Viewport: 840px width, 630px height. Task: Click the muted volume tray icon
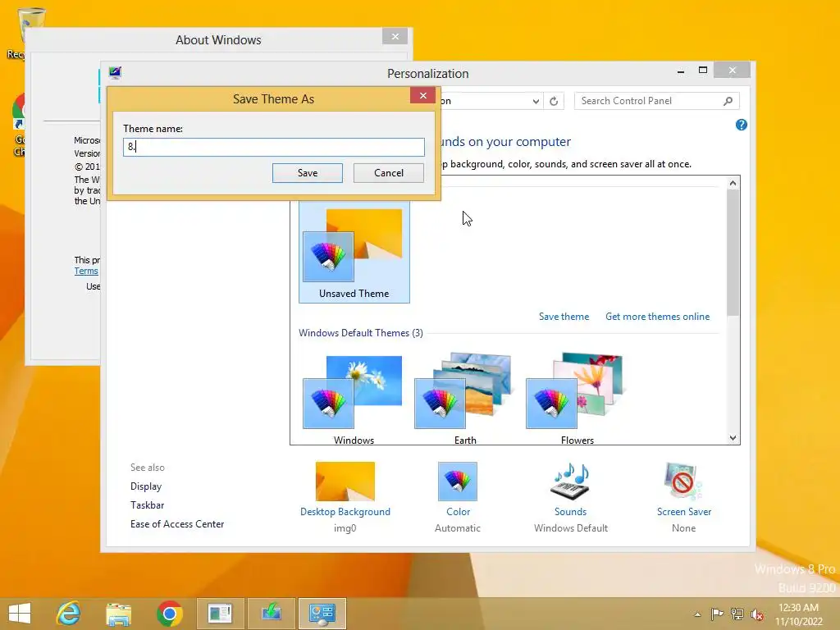757,614
